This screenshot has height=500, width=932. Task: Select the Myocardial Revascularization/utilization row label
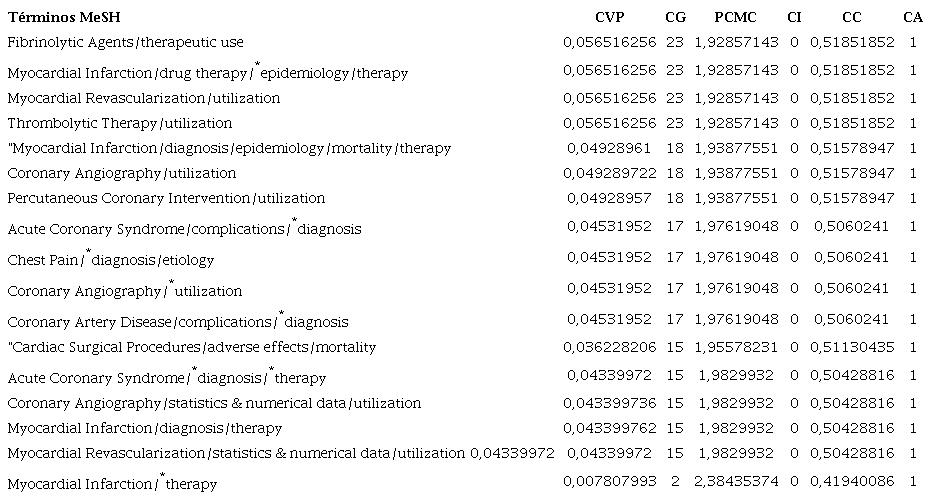point(143,98)
